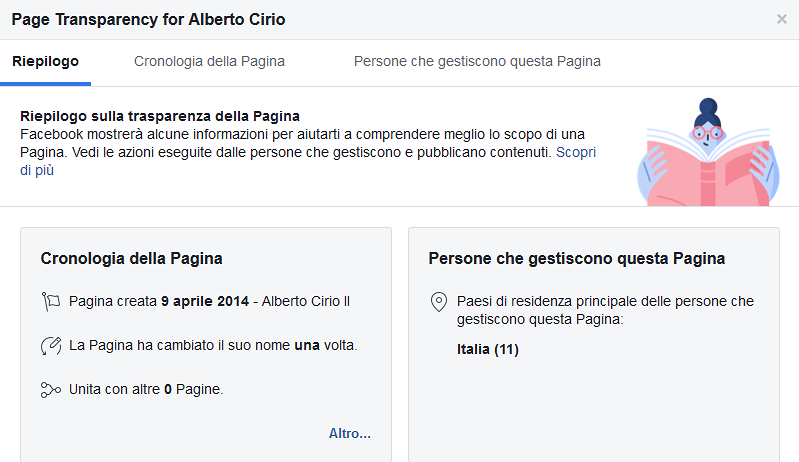Open the Persone che gestiscono questa Pagina tab
Image resolution: width=799 pixels, height=462 pixels.
tap(477, 62)
